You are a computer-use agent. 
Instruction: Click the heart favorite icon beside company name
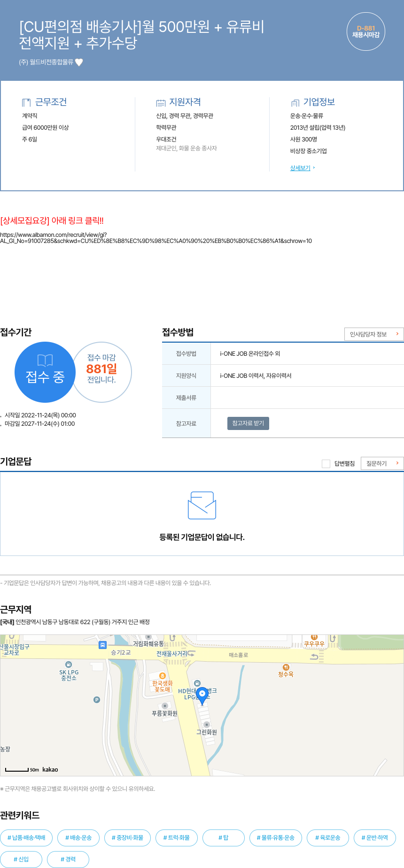pyautogui.click(x=79, y=62)
